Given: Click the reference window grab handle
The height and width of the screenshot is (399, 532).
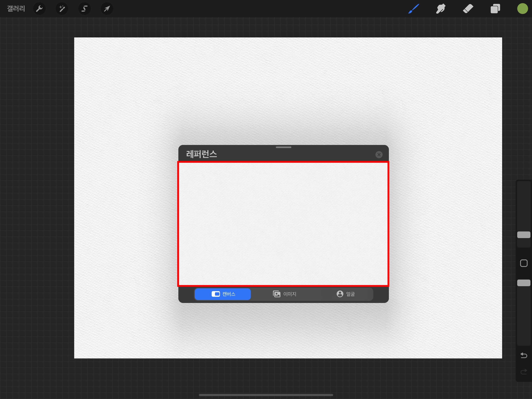Looking at the screenshot, I should coord(283,147).
